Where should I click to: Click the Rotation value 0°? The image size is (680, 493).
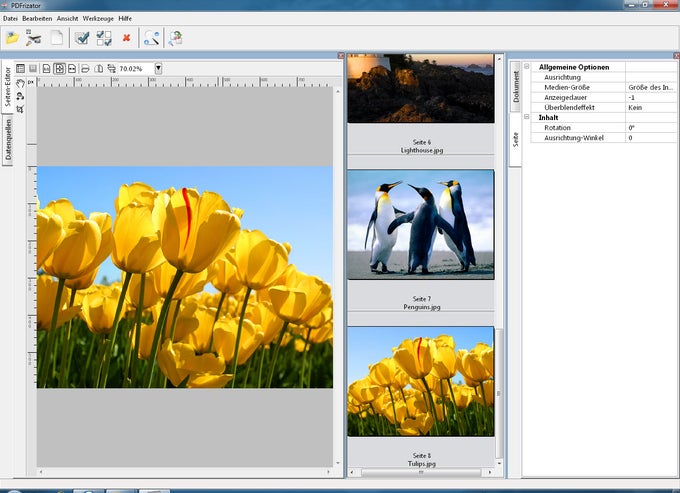[651, 127]
